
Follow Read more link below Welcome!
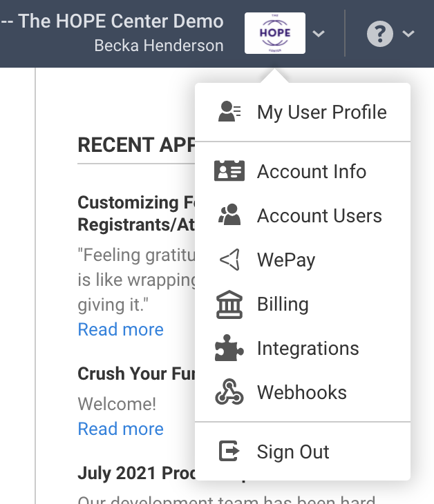121,429
